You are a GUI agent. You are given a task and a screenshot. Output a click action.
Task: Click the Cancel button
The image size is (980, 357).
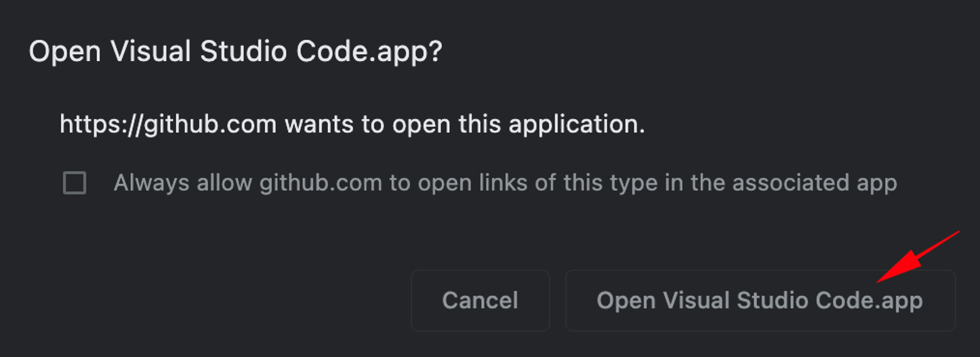[x=480, y=301]
